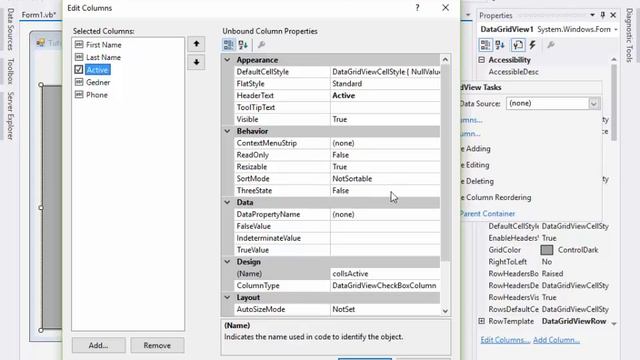Viewport: 640px width, 360px height.
Task: Show Properties button in Properties window
Action: tap(518, 45)
